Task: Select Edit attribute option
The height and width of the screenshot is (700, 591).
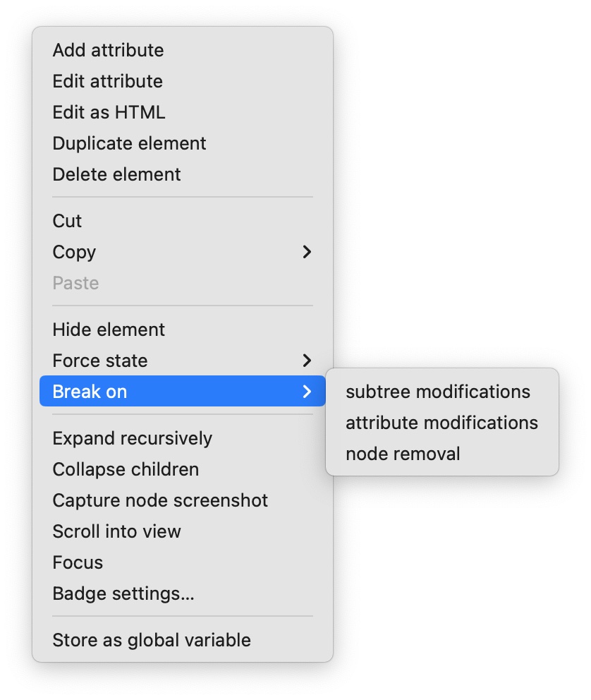Action: click(107, 81)
